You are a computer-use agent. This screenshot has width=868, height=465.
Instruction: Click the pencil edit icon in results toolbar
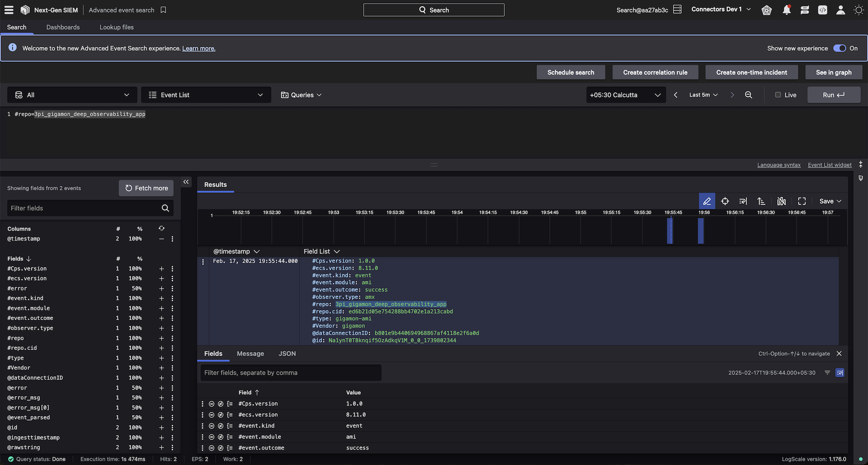point(707,201)
